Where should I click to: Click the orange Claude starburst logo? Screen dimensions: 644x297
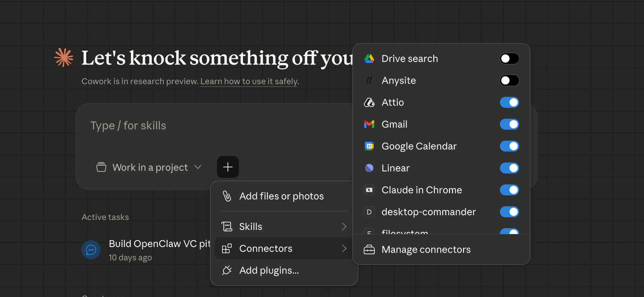click(x=64, y=58)
